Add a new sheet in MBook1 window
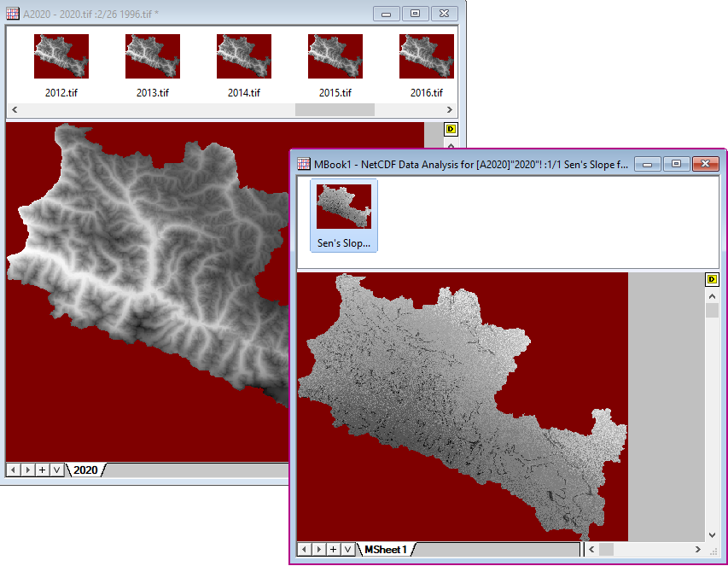The height and width of the screenshot is (566, 728). 333,549
